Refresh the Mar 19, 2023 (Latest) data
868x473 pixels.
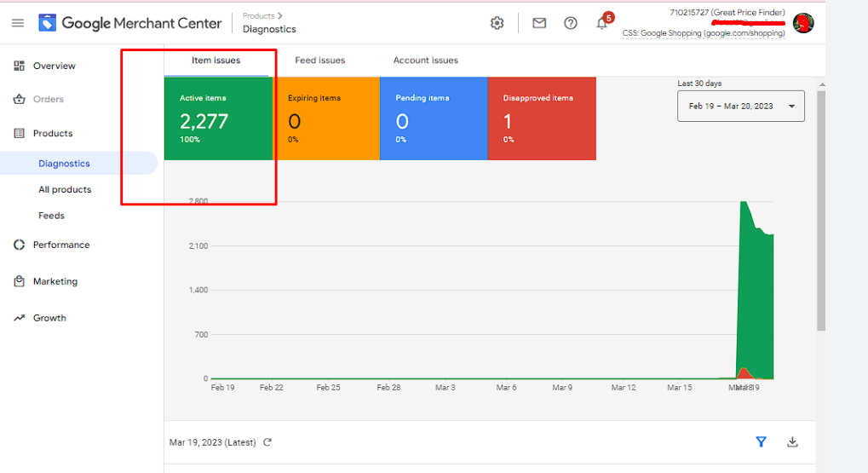point(267,442)
